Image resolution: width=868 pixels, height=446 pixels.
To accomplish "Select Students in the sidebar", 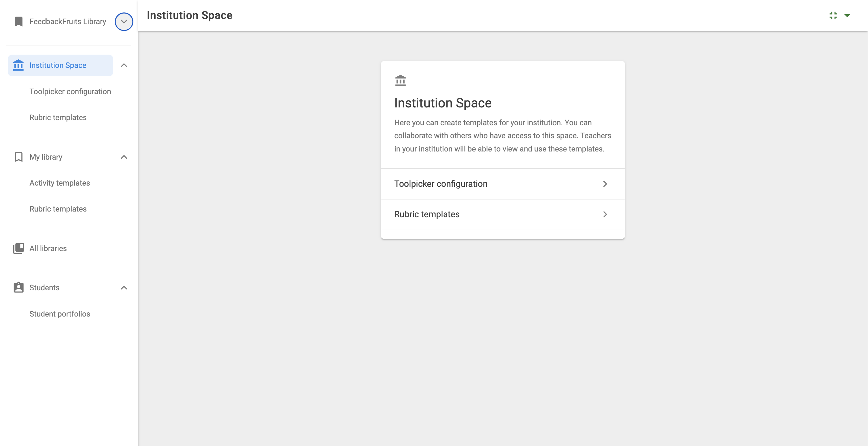I will [44, 288].
